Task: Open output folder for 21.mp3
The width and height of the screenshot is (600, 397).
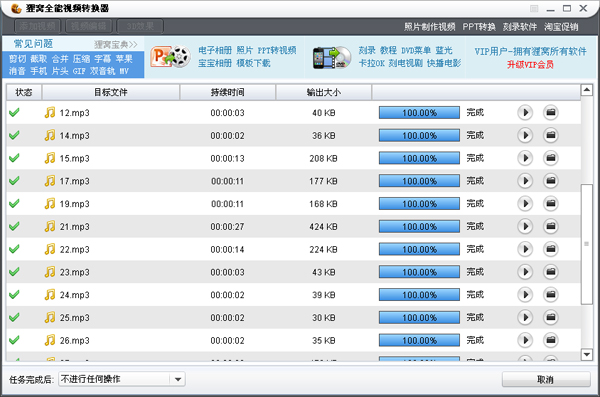Action: [551, 226]
